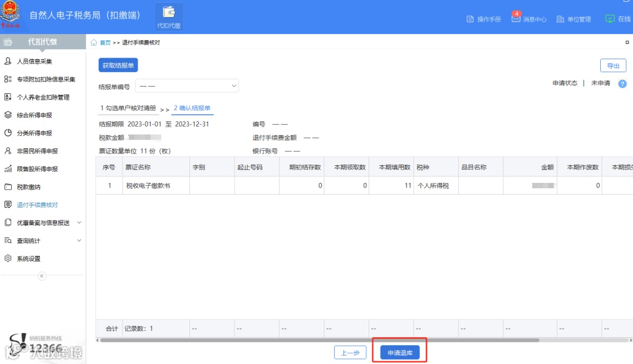The image size is (633, 364).
Task: Click 专项附加扣除信息采集 list icon
Action: [8, 79]
